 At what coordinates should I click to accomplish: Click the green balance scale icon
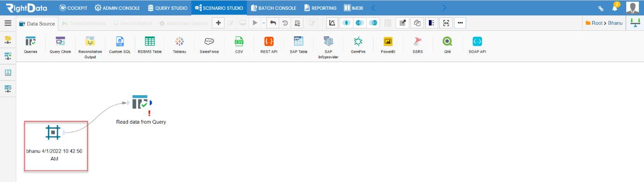[x=635, y=23]
